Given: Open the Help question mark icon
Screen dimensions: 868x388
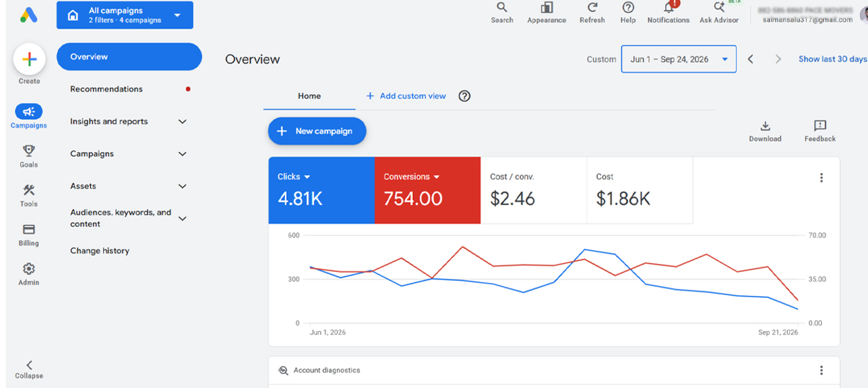Looking at the screenshot, I should coord(628,7).
